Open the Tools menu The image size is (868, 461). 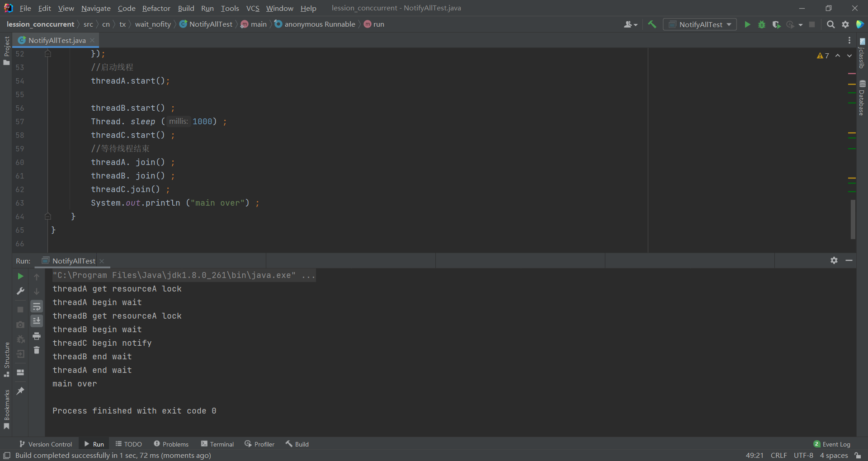tap(230, 8)
